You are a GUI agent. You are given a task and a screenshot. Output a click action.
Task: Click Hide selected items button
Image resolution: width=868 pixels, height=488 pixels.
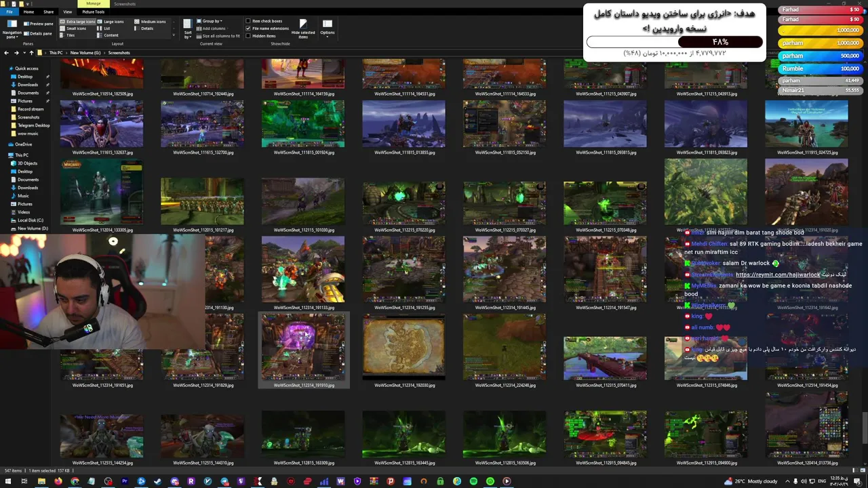click(303, 29)
